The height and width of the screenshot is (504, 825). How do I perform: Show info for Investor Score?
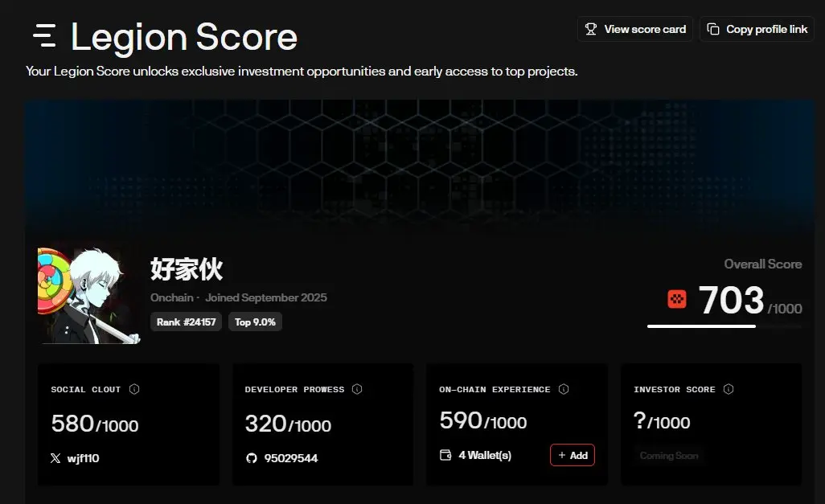729,389
